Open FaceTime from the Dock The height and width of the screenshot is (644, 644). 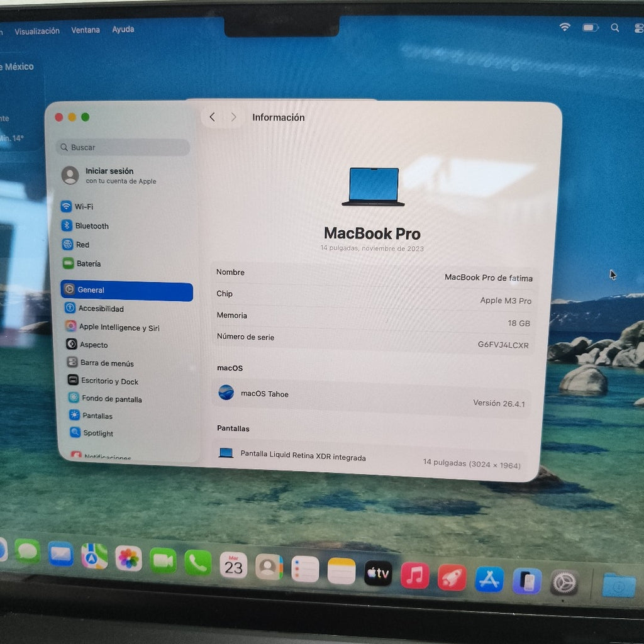pyautogui.click(x=163, y=560)
